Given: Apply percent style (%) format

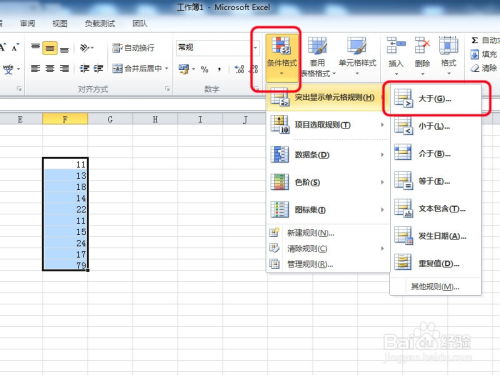Looking at the screenshot, I should coord(204,69).
